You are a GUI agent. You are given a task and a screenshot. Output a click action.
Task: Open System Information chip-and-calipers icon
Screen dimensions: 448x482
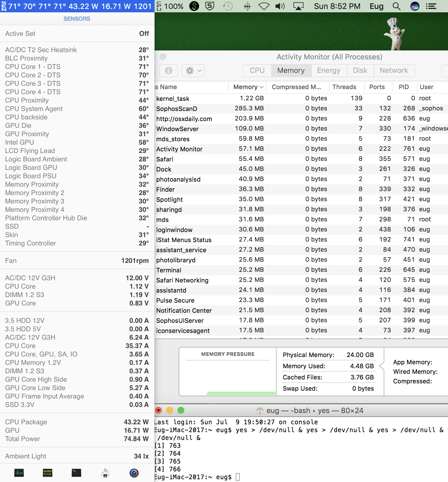click(105, 473)
